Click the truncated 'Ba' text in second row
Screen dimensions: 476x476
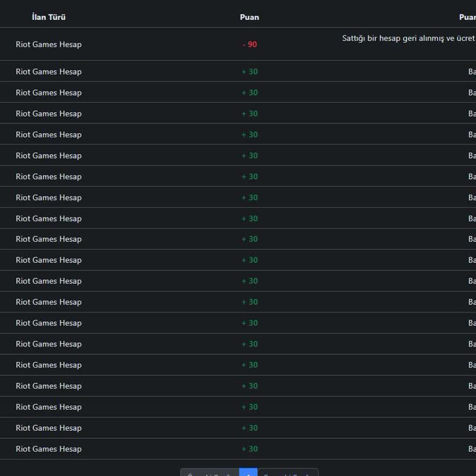coord(472,72)
